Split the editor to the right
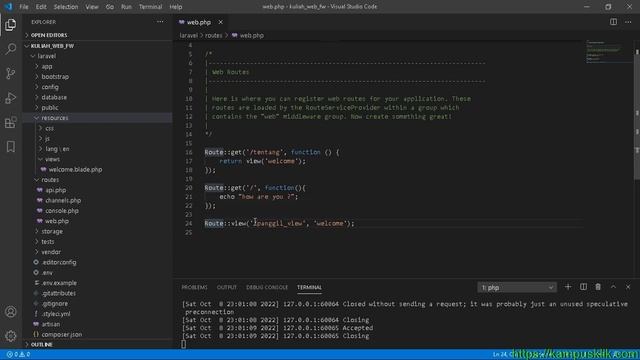This screenshot has width=640, height=360. (x=613, y=22)
